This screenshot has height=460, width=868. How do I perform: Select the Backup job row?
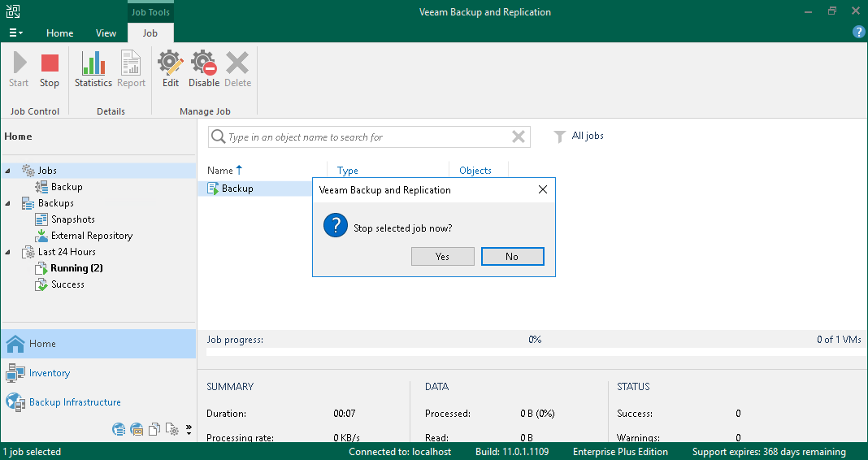pos(255,189)
